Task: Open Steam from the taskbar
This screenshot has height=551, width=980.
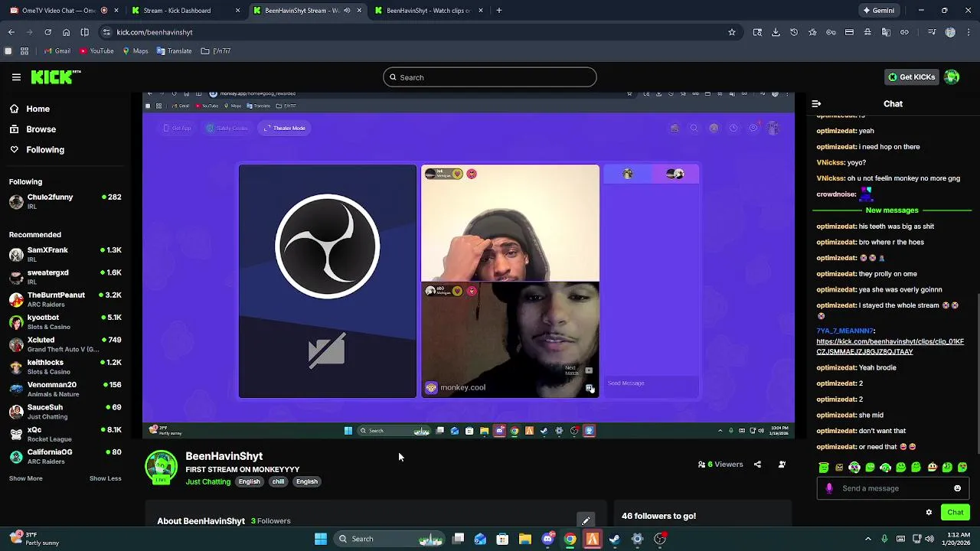Action: pos(615,539)
